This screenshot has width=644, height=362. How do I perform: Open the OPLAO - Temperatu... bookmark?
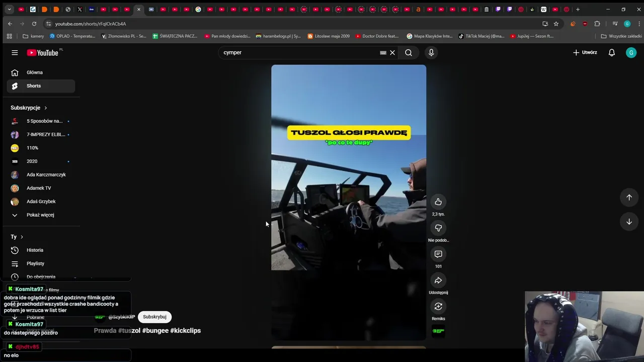click(x=72, y=36)
